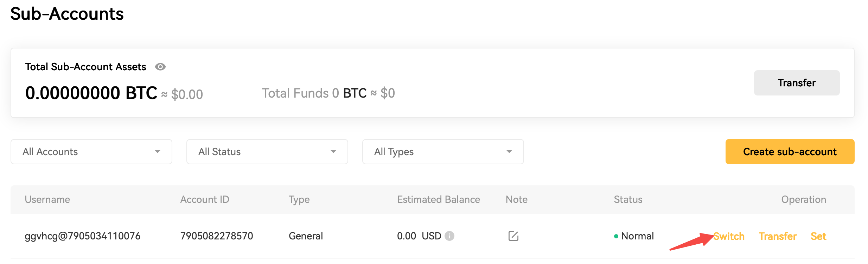Click the Username column header

click(x=47, y=199)
